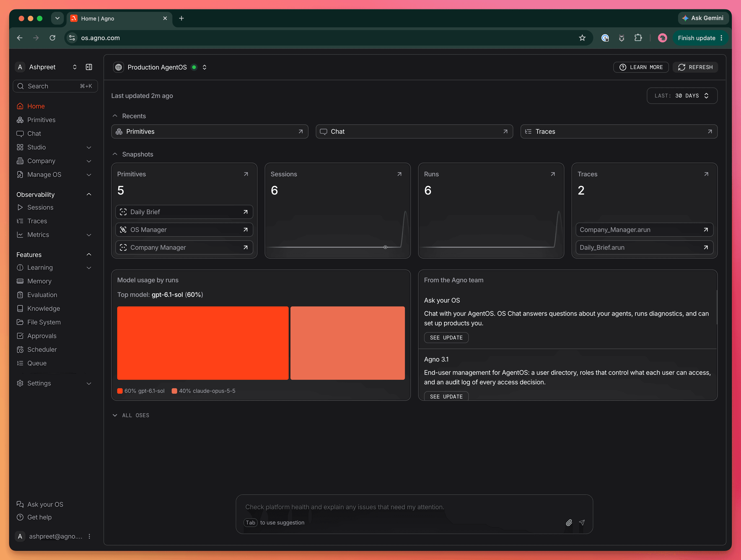Image resolution: width=741 pixels, height=560 pixels.
Task: Open the Runs snapshot card arrow
Action: pos(553,174)
